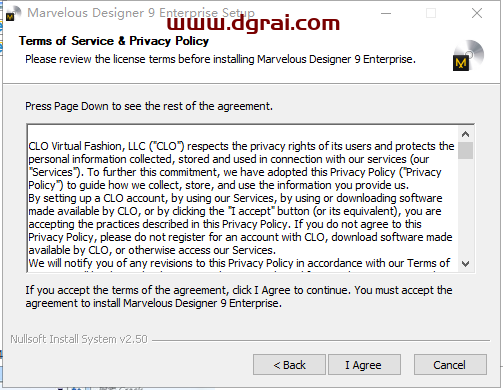This screenshot has height=390, width=503.
Task: Click the Marvelous Designer disc logo in header
Action: coord(468,56)
